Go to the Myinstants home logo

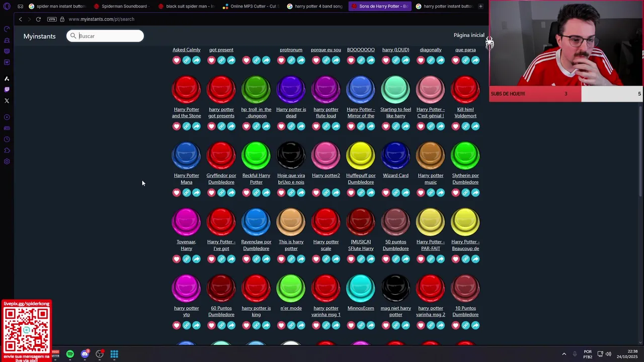click(x=39, y=36)
